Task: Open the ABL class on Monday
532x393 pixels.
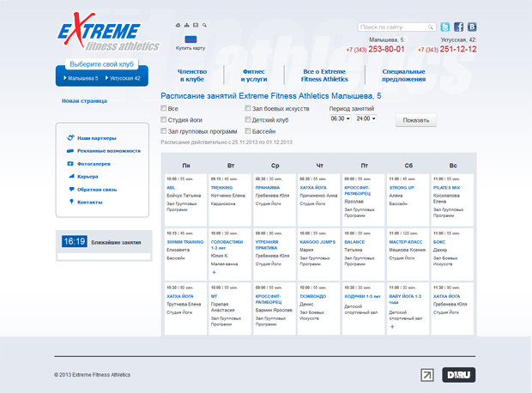Action: 171,188
